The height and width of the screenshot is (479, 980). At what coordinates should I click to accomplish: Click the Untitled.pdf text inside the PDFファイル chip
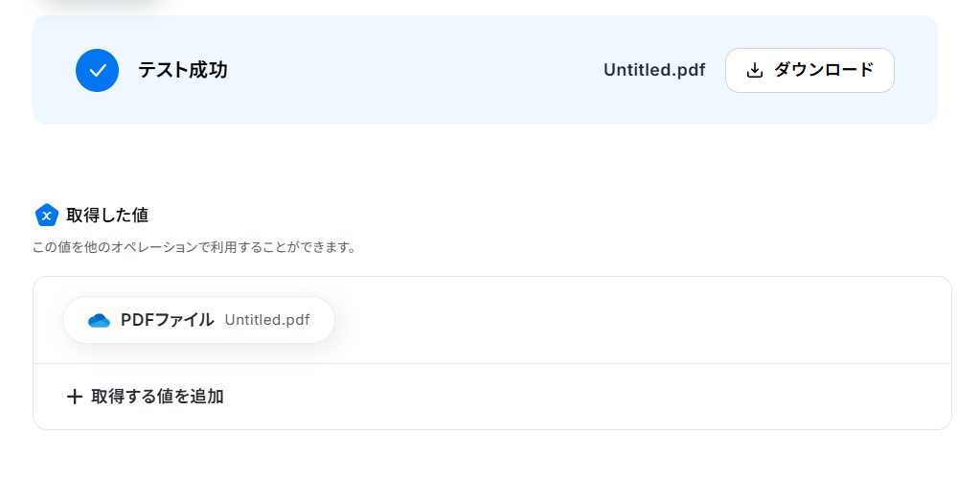click(x=267, y=320)
